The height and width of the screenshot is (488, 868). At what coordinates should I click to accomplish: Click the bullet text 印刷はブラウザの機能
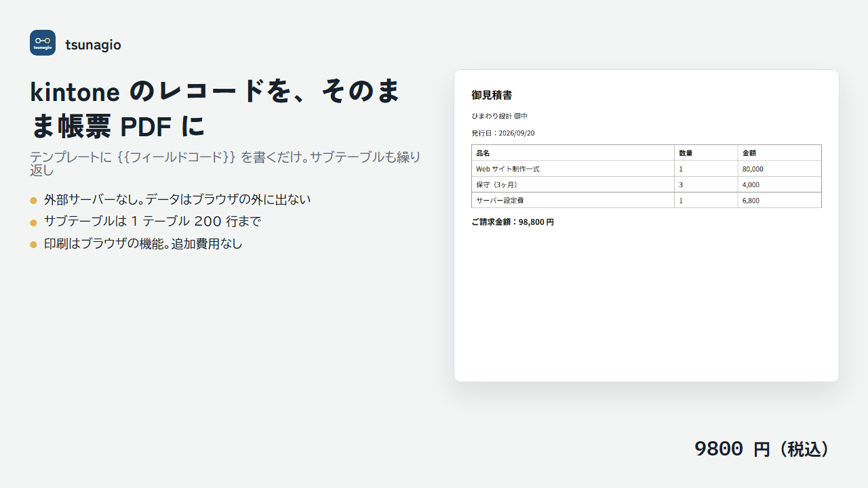[143, 243]
